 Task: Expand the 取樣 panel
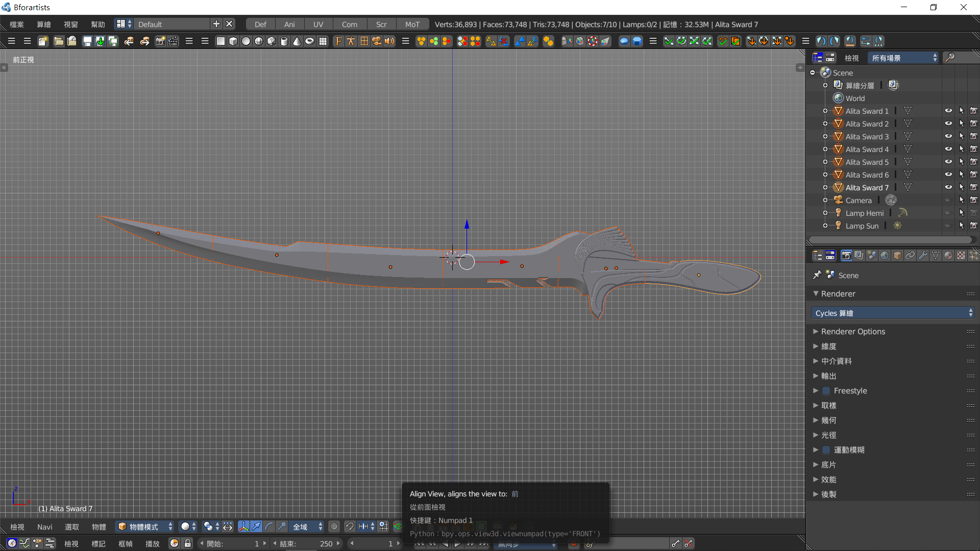click(828, 406)
